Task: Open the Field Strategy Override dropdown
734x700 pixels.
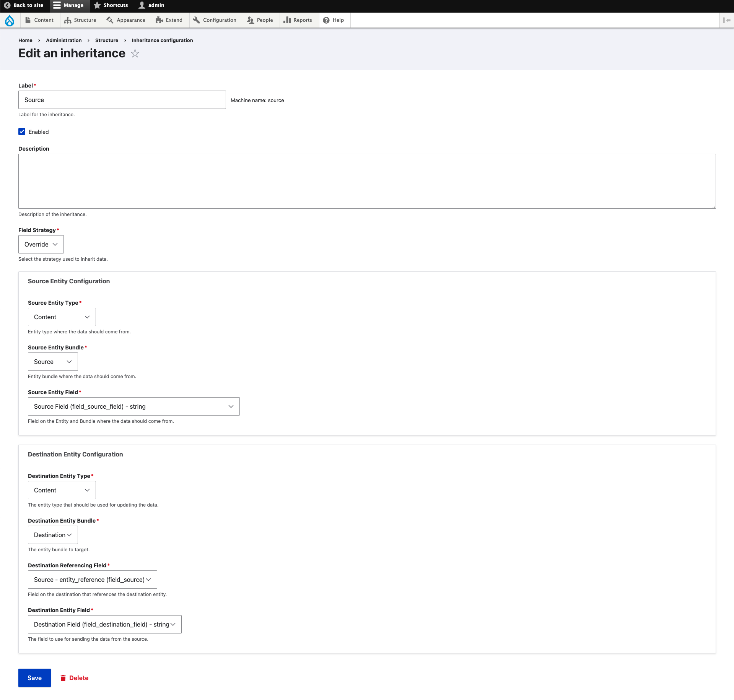Action: coord(41,244)
